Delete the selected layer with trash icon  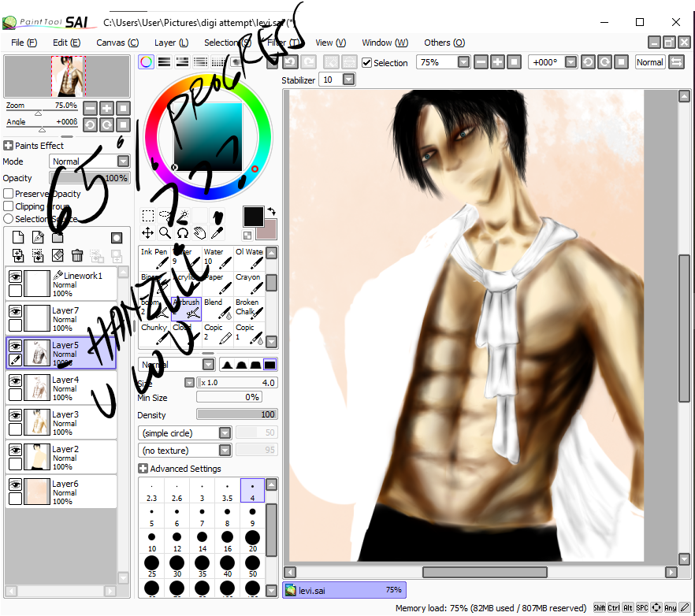pos(77,255)
